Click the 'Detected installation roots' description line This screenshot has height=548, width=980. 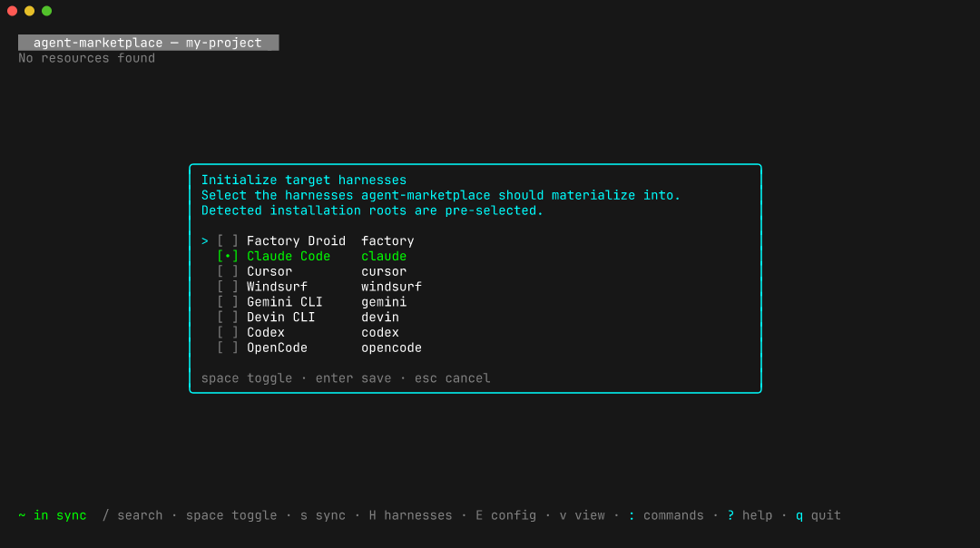click(x=372, y=210)
